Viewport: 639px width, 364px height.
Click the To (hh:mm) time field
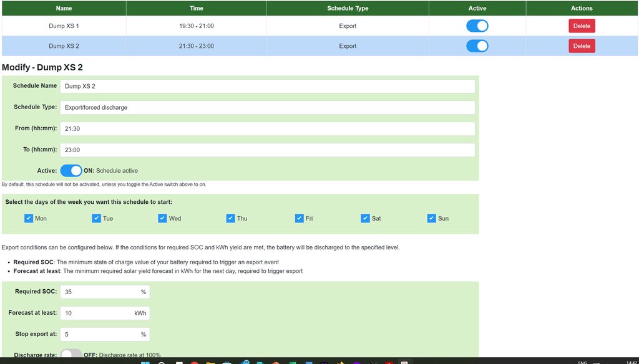click(x=267, y=150)
